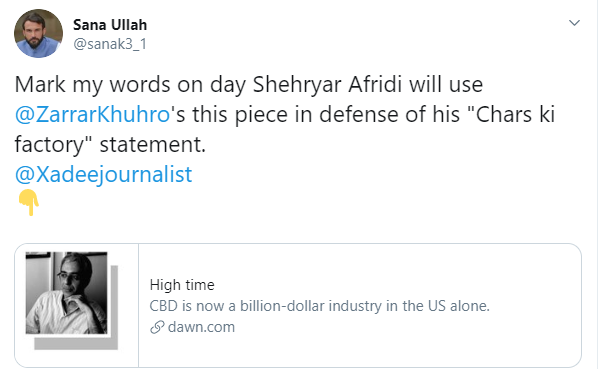Open the "High time" article title

point(182,285)
